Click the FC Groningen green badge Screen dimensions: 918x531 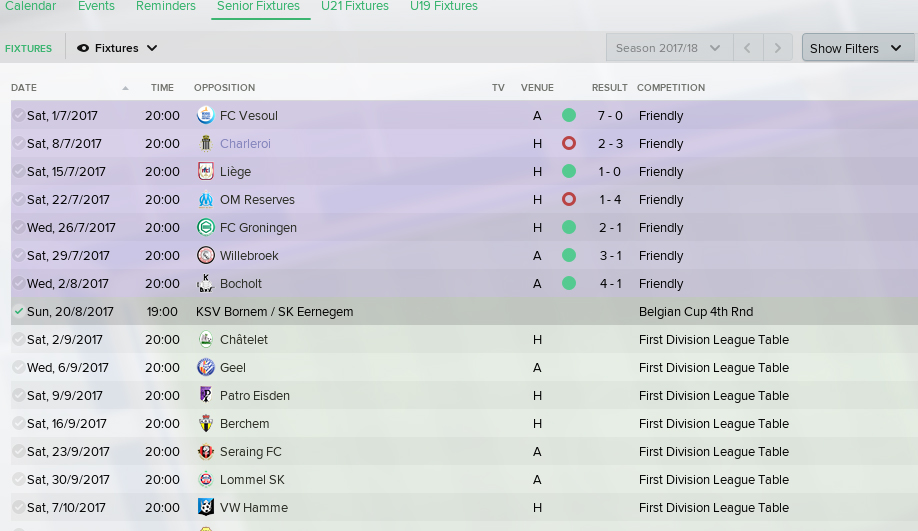pyautogui.click(x=205, y=227)
